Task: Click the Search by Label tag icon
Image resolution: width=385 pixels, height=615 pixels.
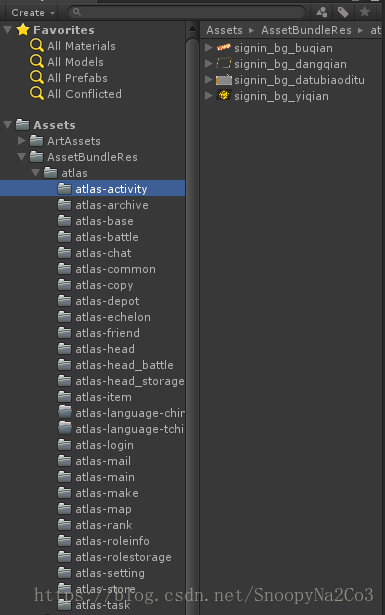Action: coord(343,12)
